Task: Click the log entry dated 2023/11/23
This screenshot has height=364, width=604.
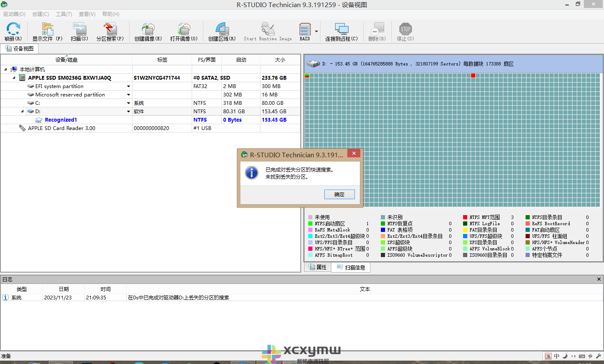Action: click(x=302, y=298)
